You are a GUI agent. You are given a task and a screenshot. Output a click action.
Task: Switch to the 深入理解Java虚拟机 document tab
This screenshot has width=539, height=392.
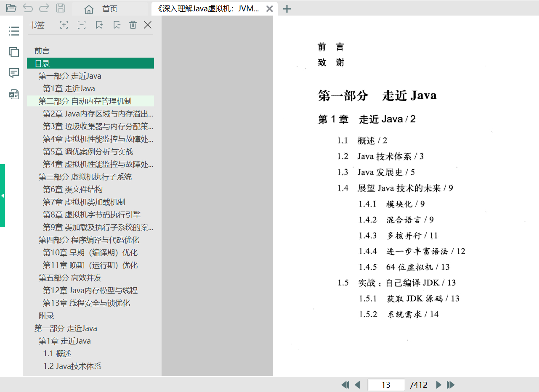tap(209, 9)
